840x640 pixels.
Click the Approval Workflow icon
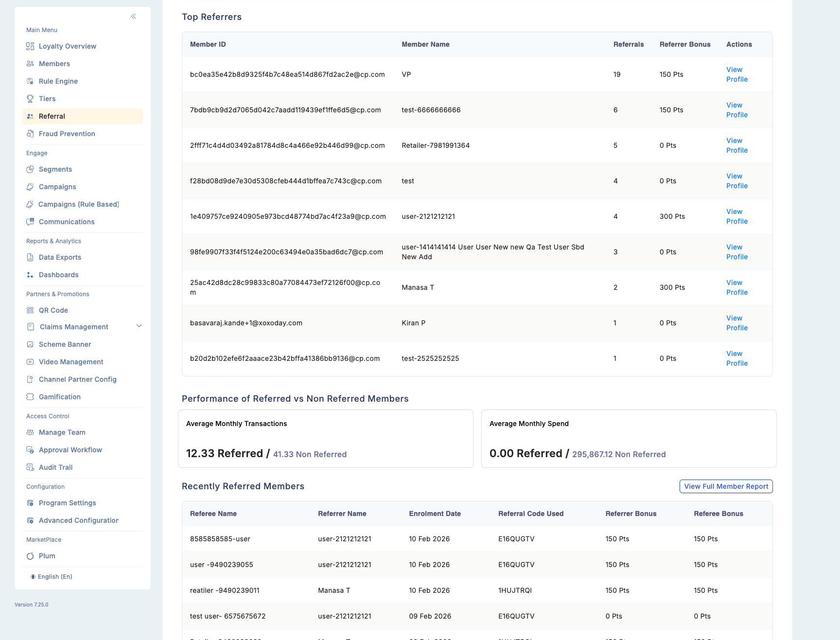coord(30,450)
